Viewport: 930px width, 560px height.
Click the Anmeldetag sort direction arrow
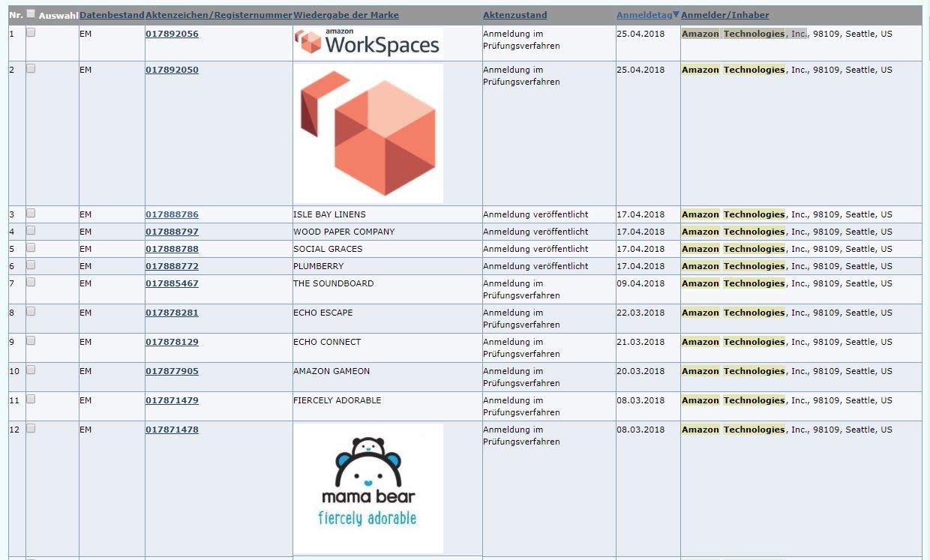point(676,14)
